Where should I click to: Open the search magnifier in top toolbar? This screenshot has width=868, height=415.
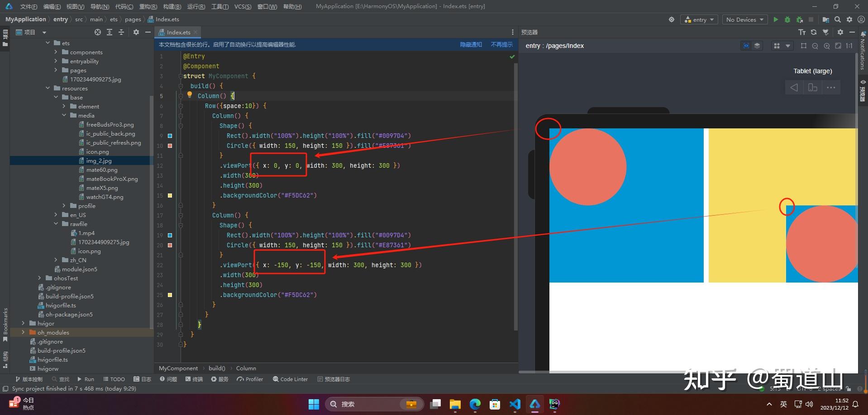coord(838,19)
